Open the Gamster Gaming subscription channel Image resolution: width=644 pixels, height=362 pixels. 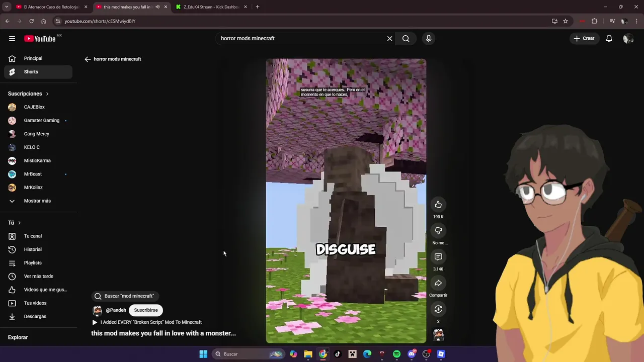(38, 121)
